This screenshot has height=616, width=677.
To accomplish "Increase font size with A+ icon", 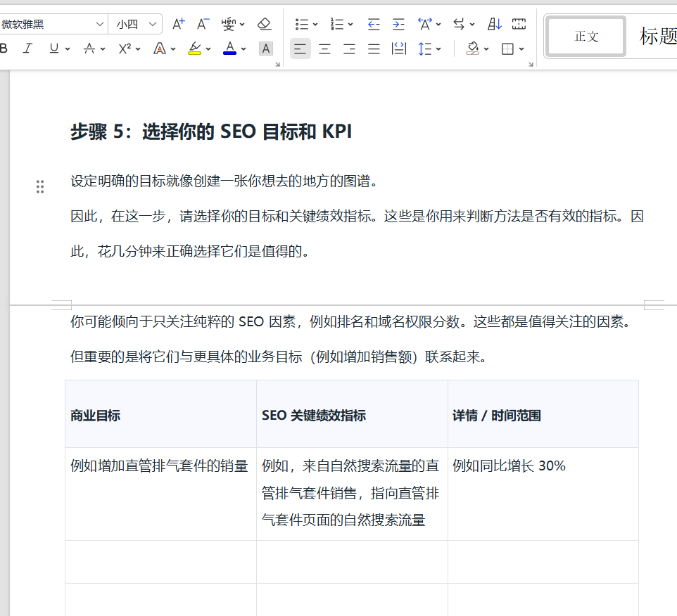I will tap(179, 25).
